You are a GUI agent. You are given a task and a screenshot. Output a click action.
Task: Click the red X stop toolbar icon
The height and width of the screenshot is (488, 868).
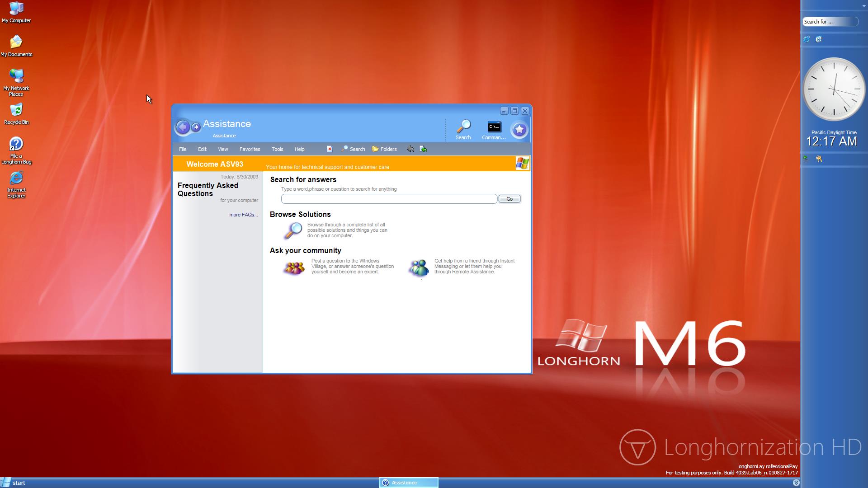pos(330,149)
